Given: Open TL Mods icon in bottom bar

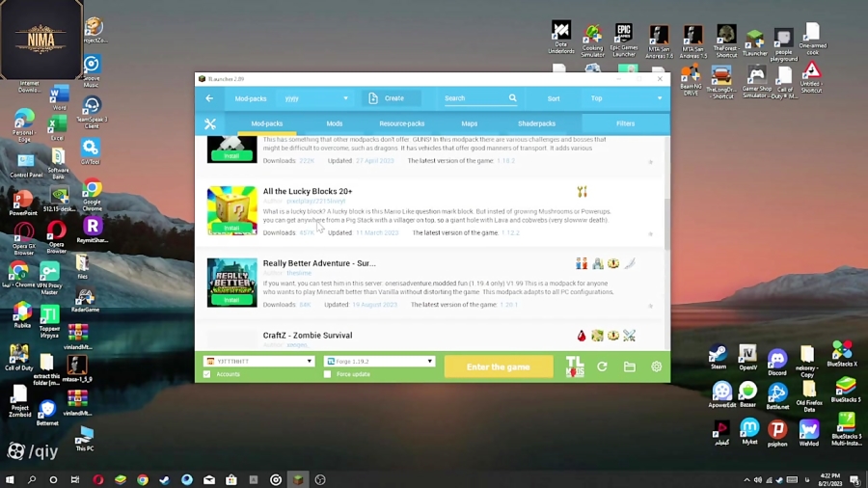Looking at the screenshot, I should click(x=575, y=366).
